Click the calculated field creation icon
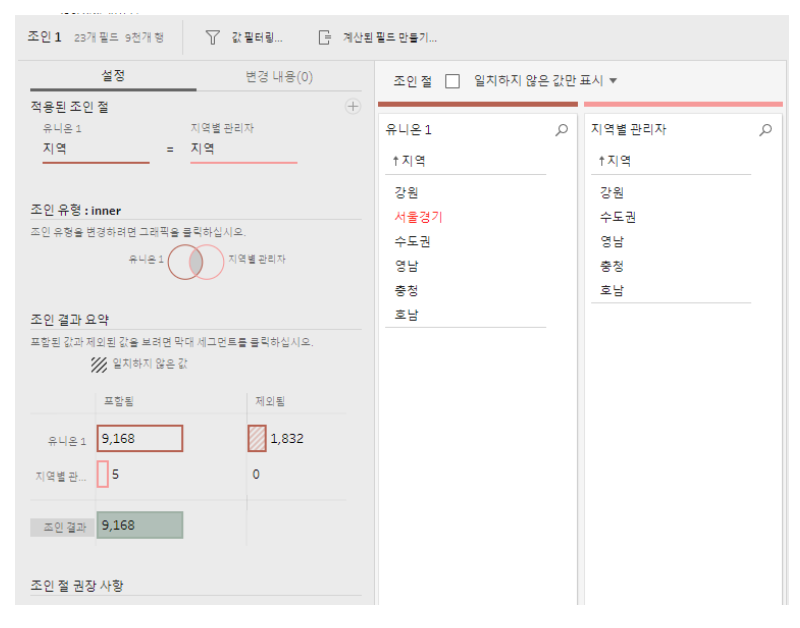 [x=324, y=37]
